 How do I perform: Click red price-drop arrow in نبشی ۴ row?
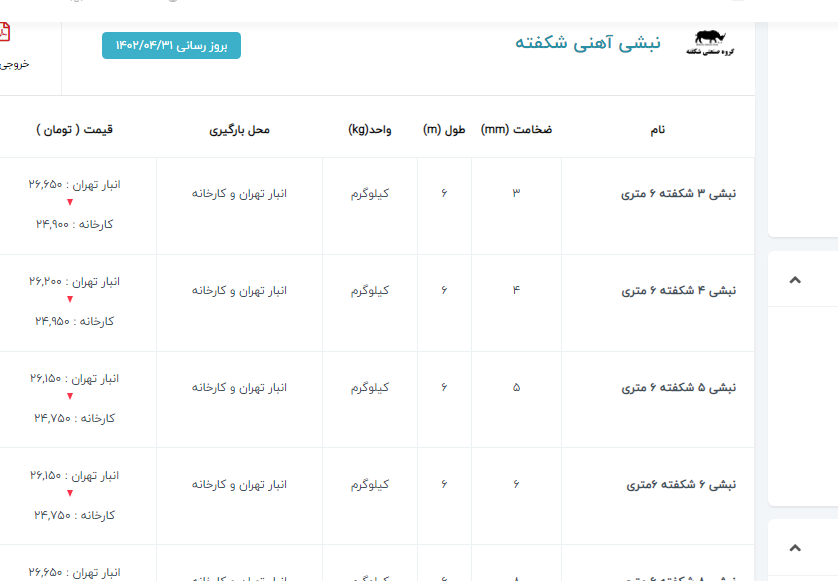pyautogui.click(x=70, y=299)
